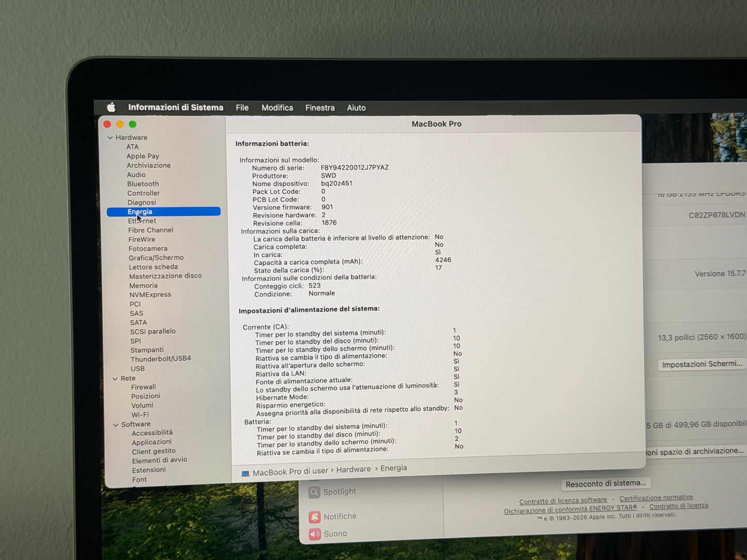This screenshot has height=560, width=747.
Task: Click the Impostazioni Schermi button
Action: tap(702, 364)
